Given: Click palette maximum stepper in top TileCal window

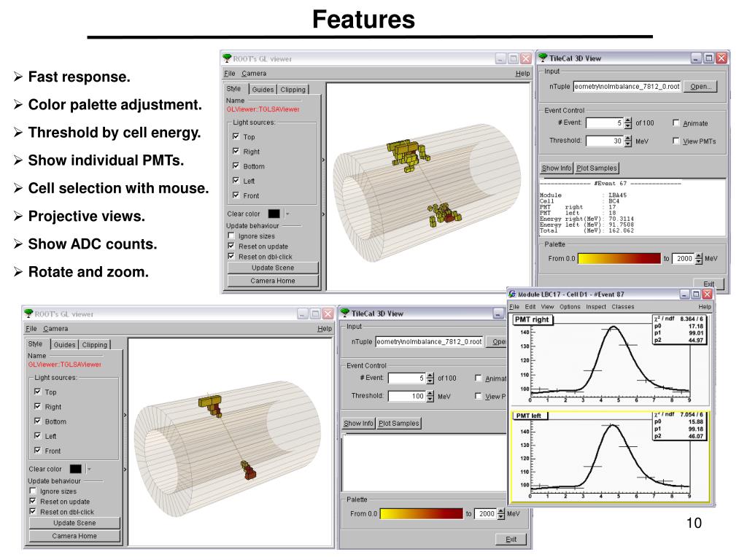Looking at the screenshot, I should click(698, 259).
